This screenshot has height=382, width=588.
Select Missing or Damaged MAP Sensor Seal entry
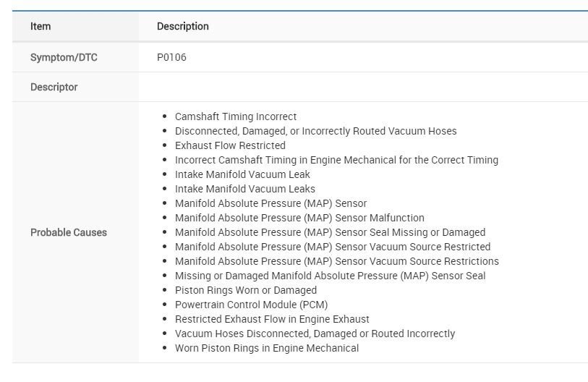(x=330, y=276)
